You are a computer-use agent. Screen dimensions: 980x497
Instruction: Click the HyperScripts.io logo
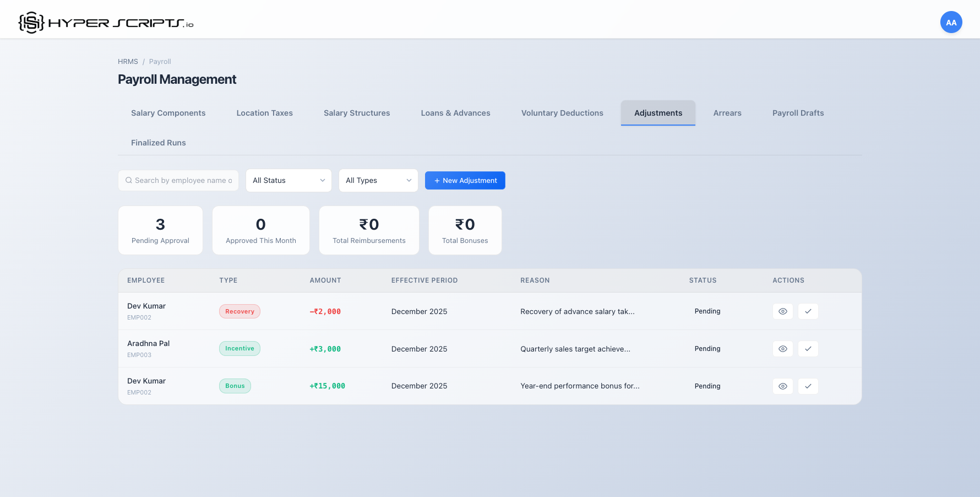tap(106, 23)
